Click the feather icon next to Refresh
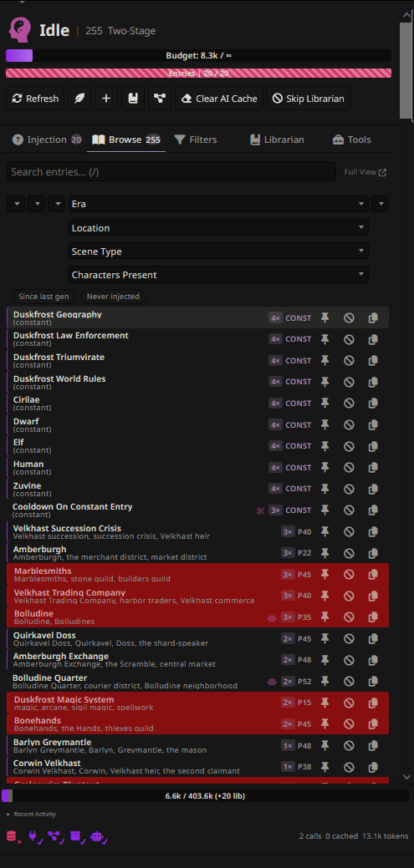 79,99
